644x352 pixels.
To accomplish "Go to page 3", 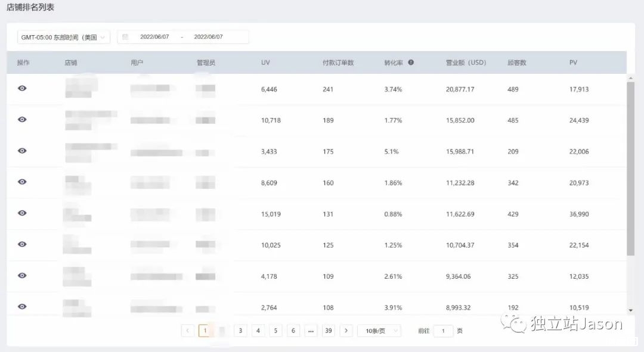I will [x=240, y=331].
